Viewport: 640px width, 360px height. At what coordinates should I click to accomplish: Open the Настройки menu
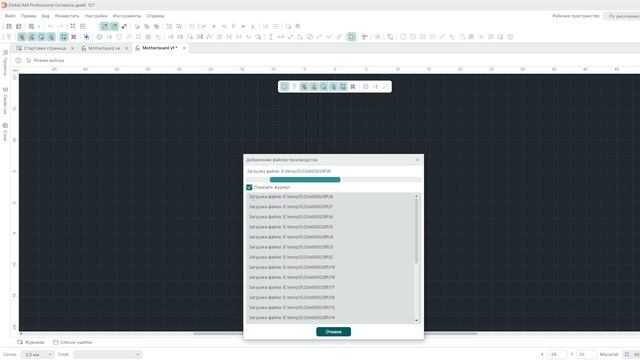(96, 16)
